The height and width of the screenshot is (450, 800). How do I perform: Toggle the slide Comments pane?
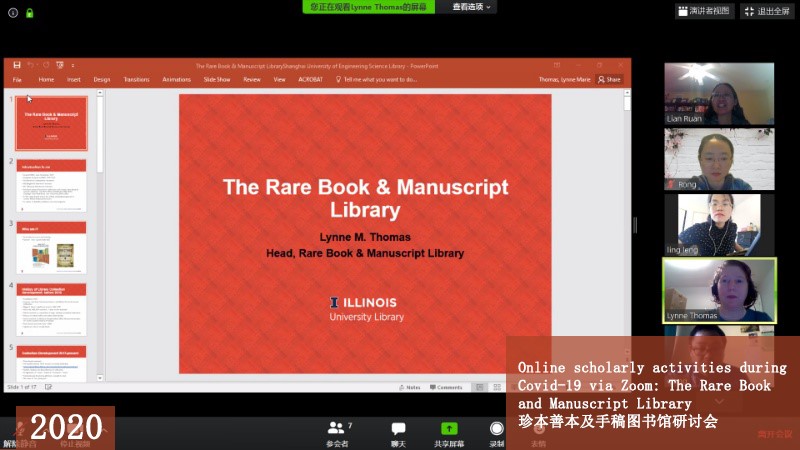point(446,387)
